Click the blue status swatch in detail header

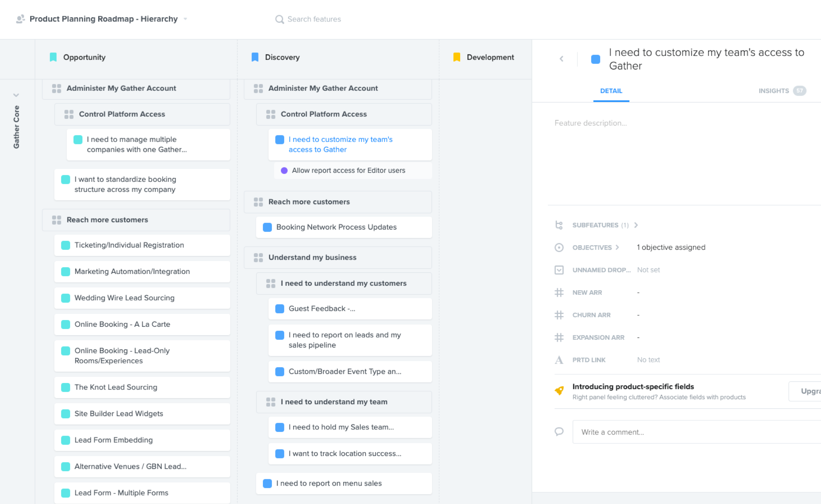point(596,59)
